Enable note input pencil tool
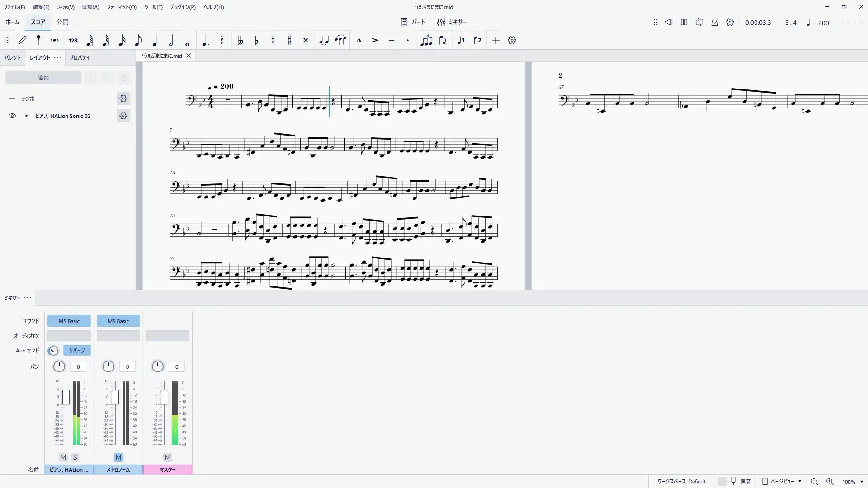 point(22,41)
